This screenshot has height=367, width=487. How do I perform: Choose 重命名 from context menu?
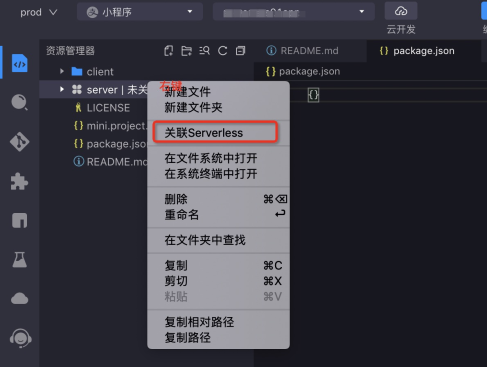click(x=218, y=215)
